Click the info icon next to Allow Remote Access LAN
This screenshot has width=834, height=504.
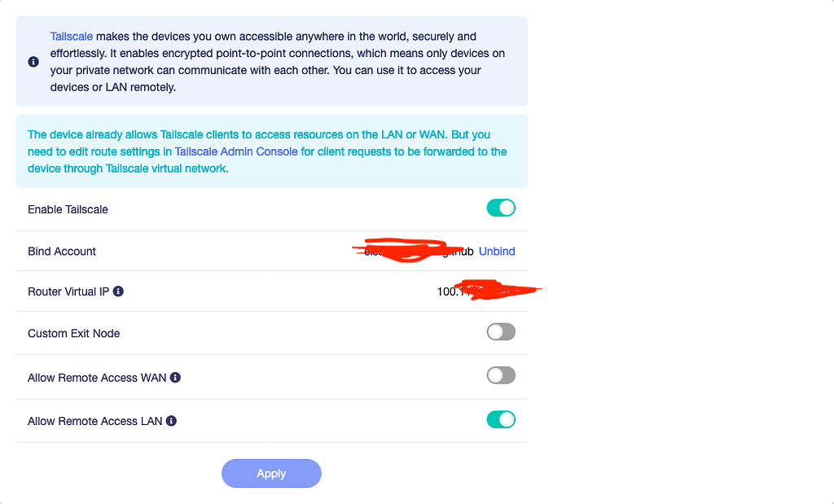[x=171, y=421]
